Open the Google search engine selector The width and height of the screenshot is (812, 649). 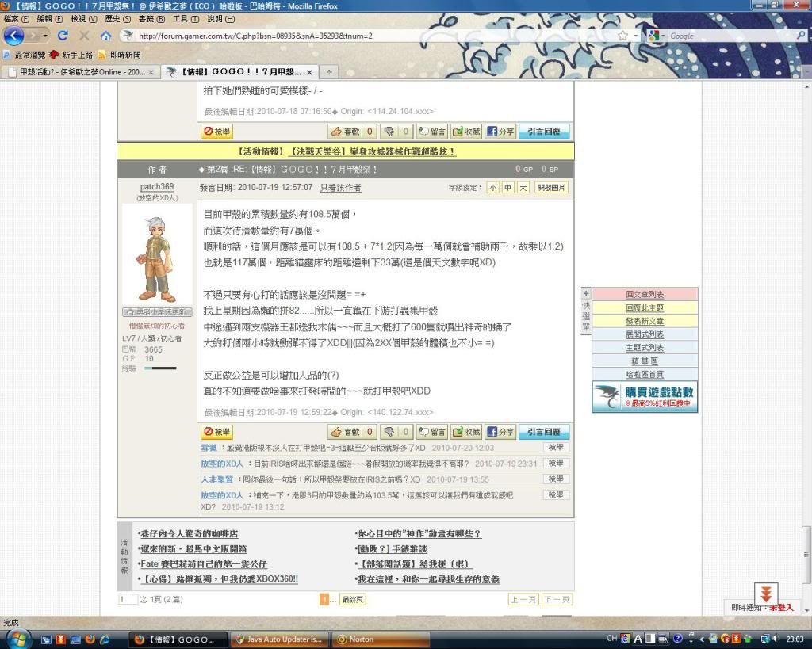656,36
